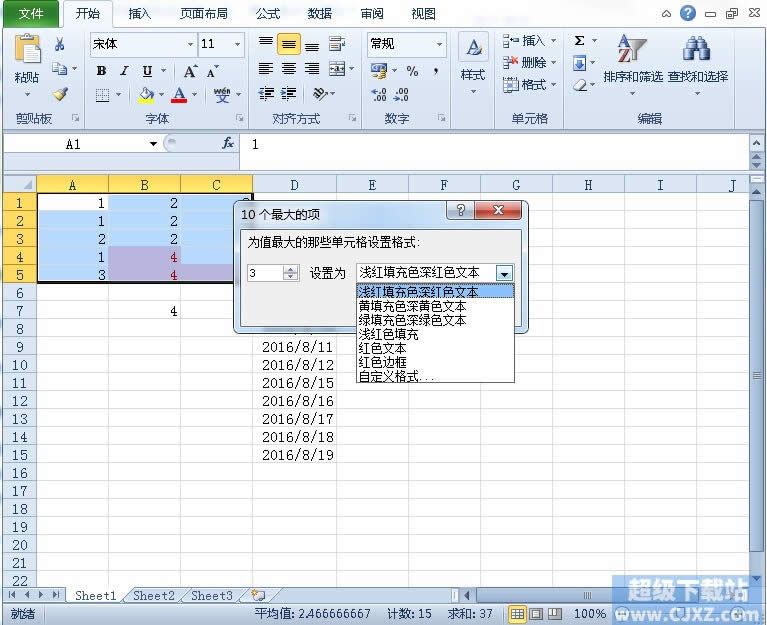Switch to 视图 View tab

tap(424, 14)
